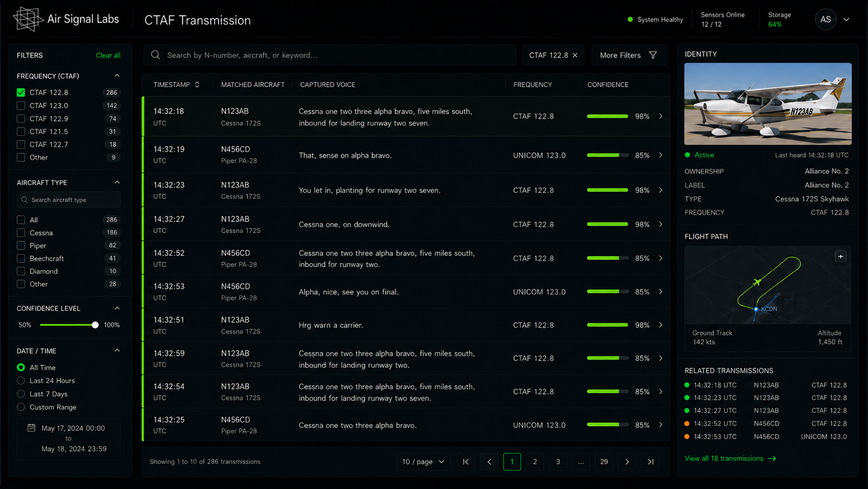Go to previous page of results
The height and width of the screenshot is (489, 868).
[489, 461]
